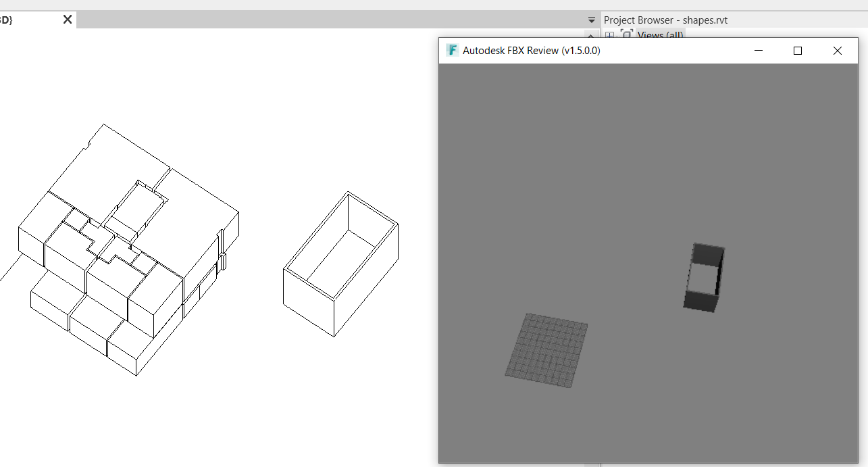Expand the Views (all) tree node
Image resolution: width=868 pixels, height=467 pixels.
pyautogui.click(x=609, y=34)
